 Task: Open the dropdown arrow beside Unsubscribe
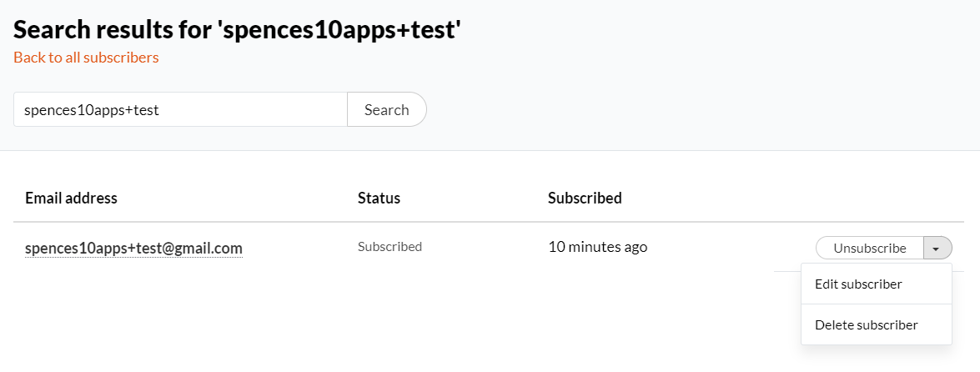(x=937, y=249)
